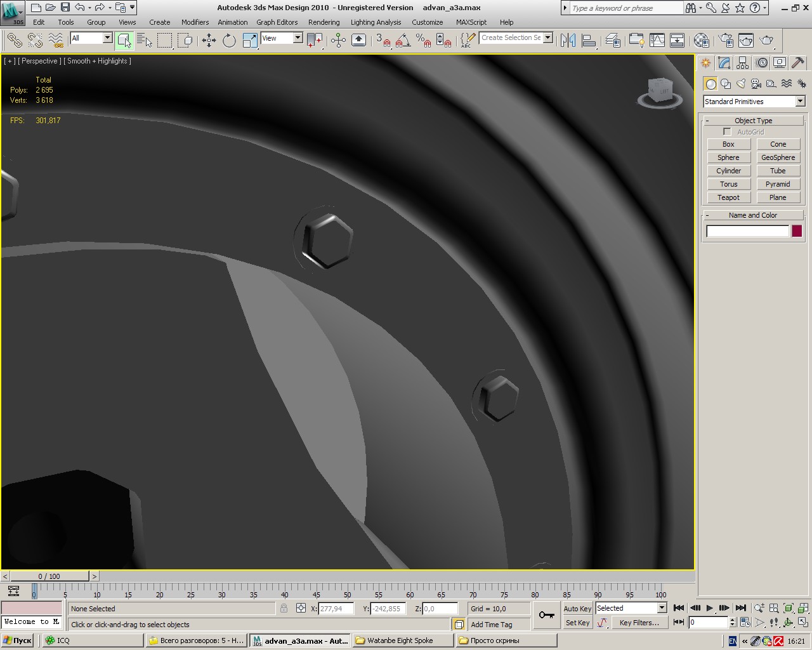Activate the Select and Rotate tool

(229, 41)
